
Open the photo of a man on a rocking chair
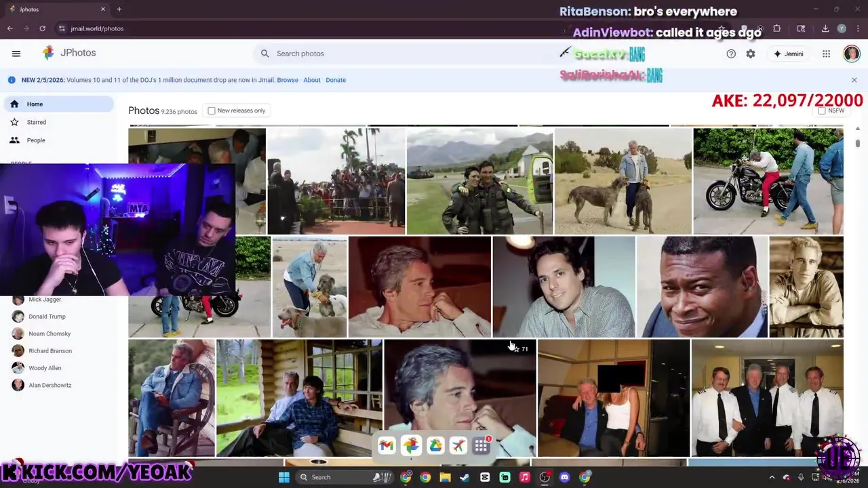click(x=172, y=398)
